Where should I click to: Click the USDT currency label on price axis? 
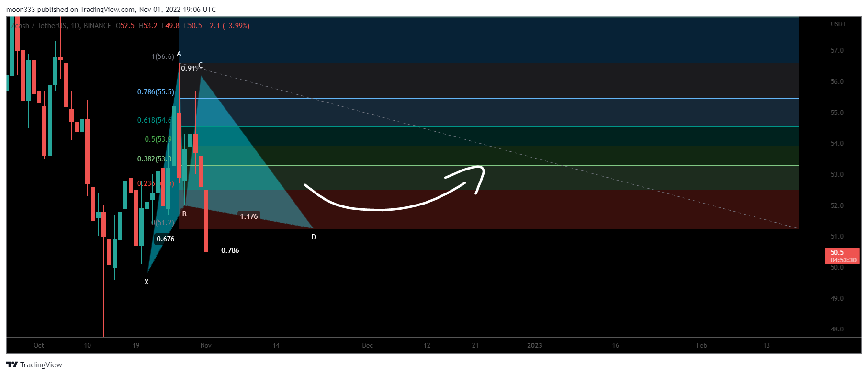pos(838,24)
